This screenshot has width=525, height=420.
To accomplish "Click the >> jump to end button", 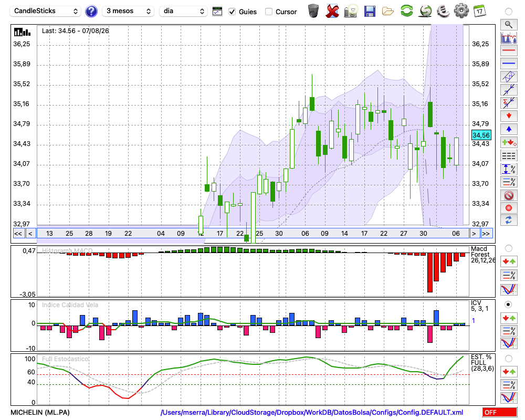I will point(486,234).
